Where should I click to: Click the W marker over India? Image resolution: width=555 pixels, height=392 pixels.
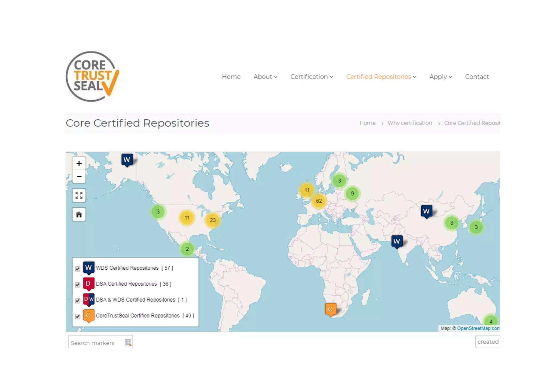pos(397,241)
